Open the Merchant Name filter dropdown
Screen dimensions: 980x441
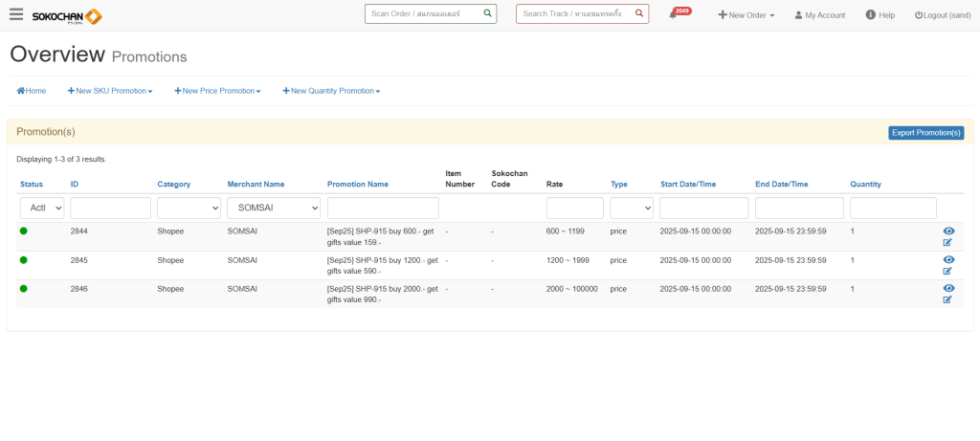[x=273, y=208]
